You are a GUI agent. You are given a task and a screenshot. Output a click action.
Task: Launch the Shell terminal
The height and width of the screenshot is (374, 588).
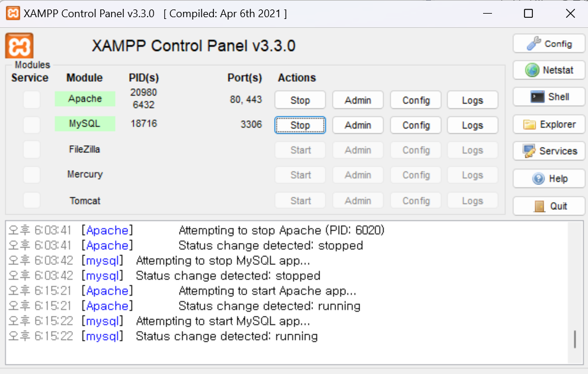coord(549,97)
